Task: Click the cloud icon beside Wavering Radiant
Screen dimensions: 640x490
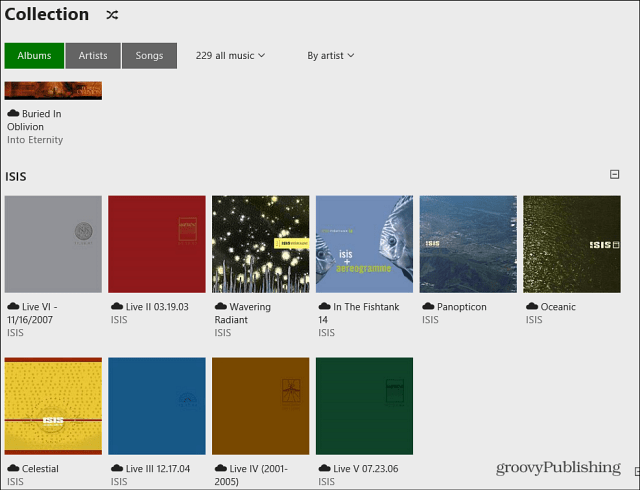Action: point(221,306)
